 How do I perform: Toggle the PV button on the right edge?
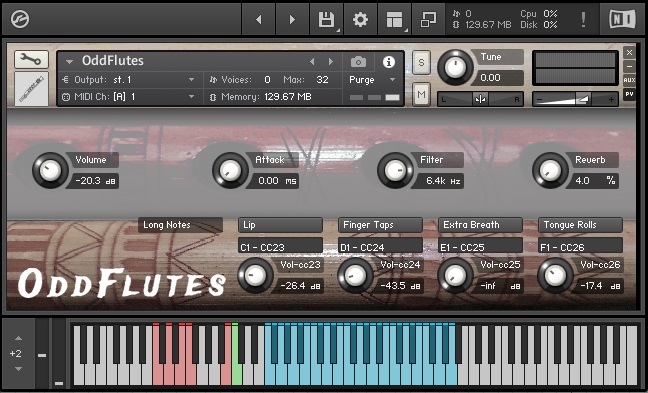coord(629,94)
